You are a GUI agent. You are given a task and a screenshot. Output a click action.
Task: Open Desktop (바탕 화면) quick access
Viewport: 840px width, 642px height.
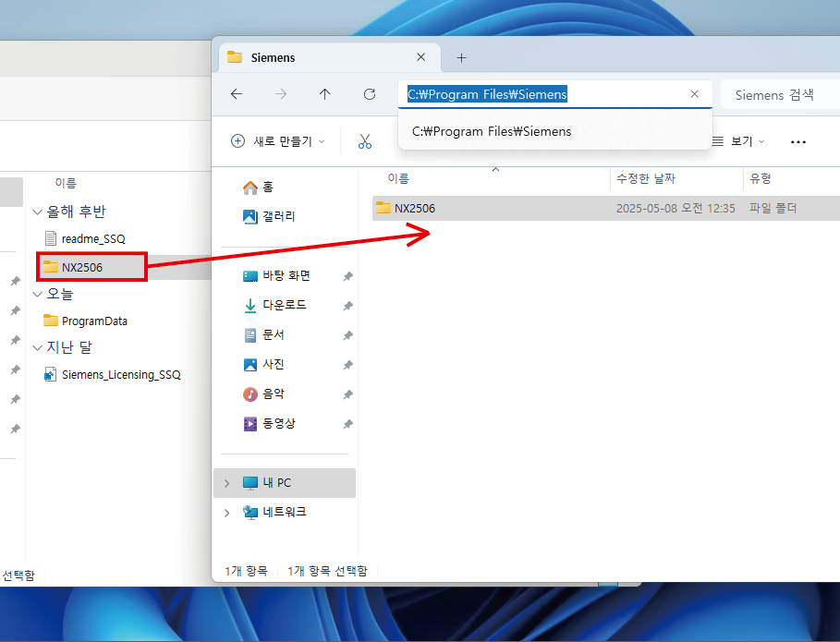pyautogui.click(x=276, y=276)
